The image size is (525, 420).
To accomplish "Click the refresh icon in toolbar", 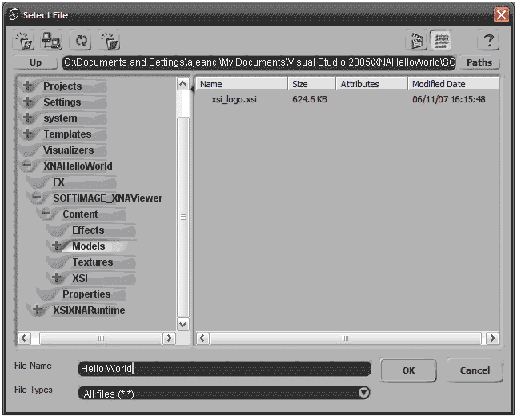I will [x=81, y=41].
